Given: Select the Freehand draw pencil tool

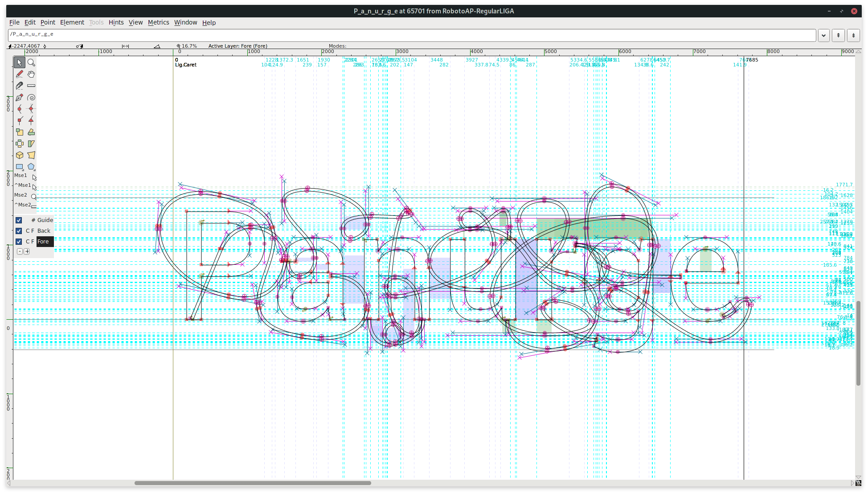Looking at the screenshot, I should 20,74.
